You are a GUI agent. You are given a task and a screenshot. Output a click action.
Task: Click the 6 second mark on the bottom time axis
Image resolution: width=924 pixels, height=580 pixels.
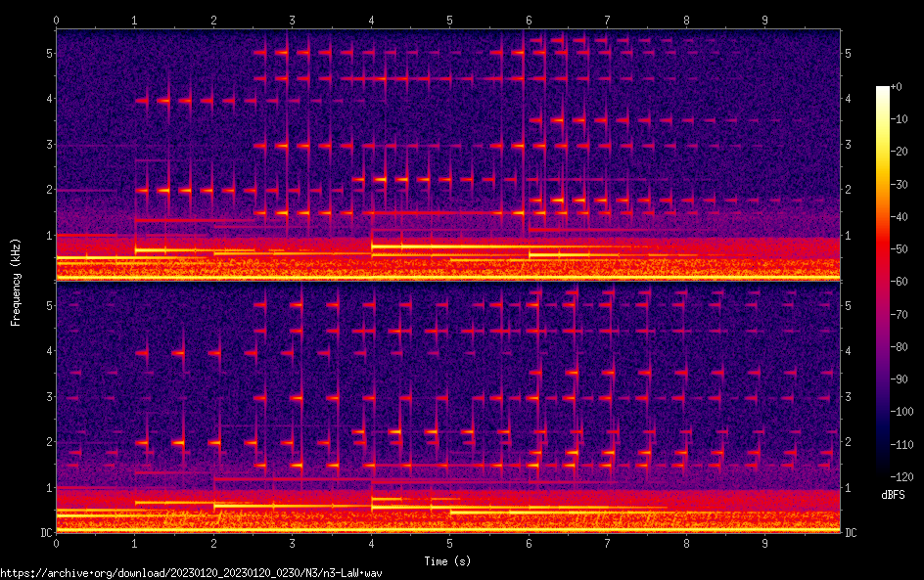[x=529, y=542]
